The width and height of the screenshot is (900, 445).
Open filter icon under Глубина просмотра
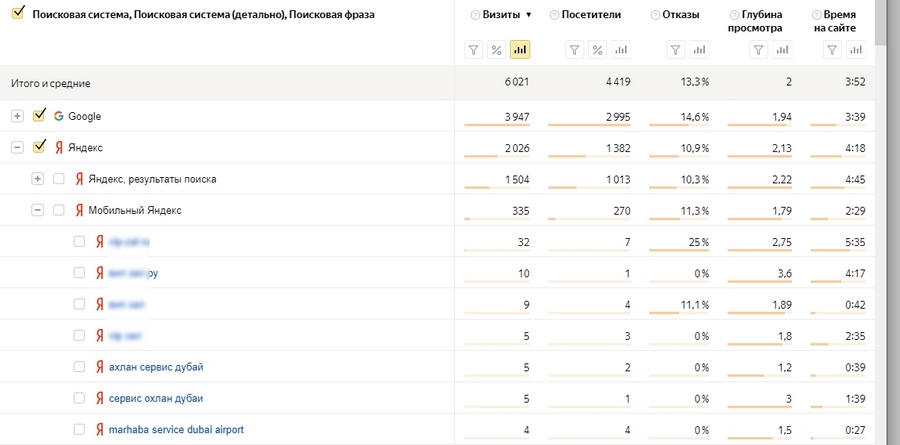759,50
